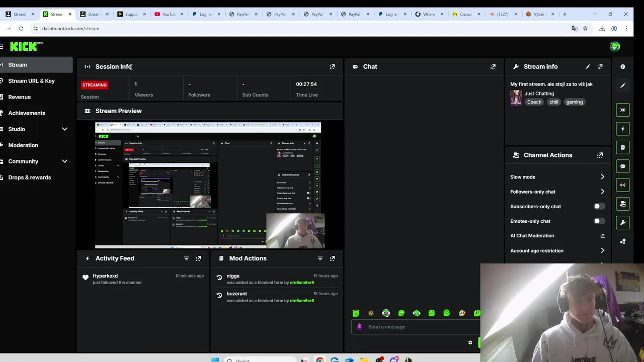Open Activity Feed filter options

186,258
